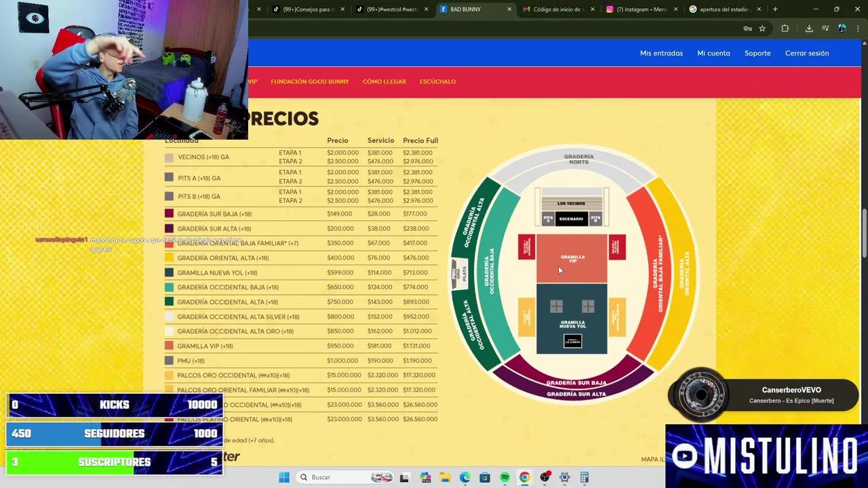The image size is (868, 488).
Task: Go to 'Cómo llegar' section
Action: [384, 81]
